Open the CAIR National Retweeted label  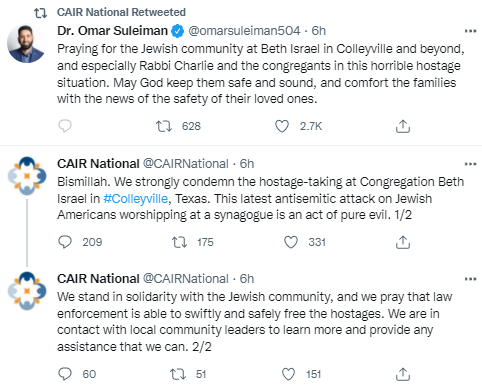(121, 12)
